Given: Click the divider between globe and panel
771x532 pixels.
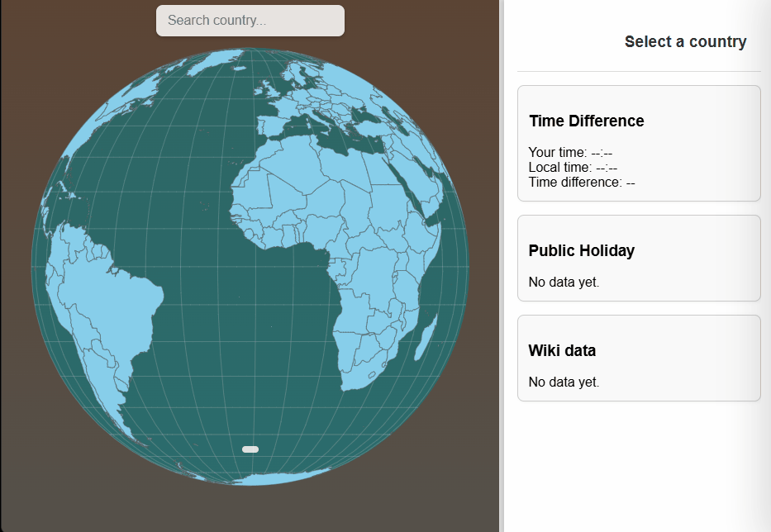Looking at the screenshot, I should [x=502, y=266].
